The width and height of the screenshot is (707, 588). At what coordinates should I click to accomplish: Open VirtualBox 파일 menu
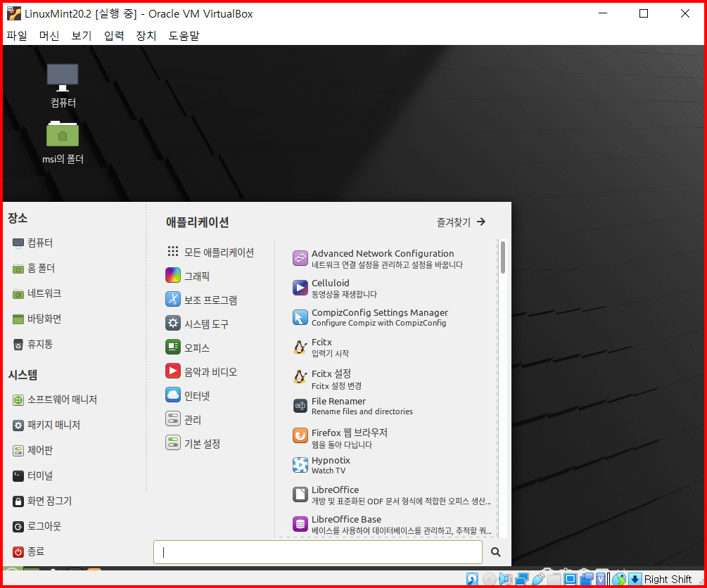tap(17, 36)
